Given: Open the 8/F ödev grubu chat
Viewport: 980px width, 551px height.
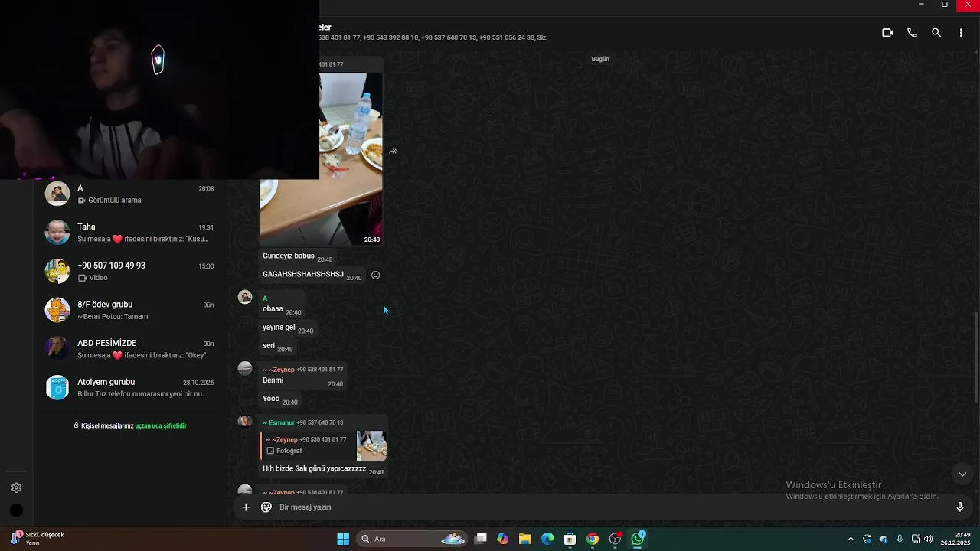Looking at the screenshot, I should 130,310.
